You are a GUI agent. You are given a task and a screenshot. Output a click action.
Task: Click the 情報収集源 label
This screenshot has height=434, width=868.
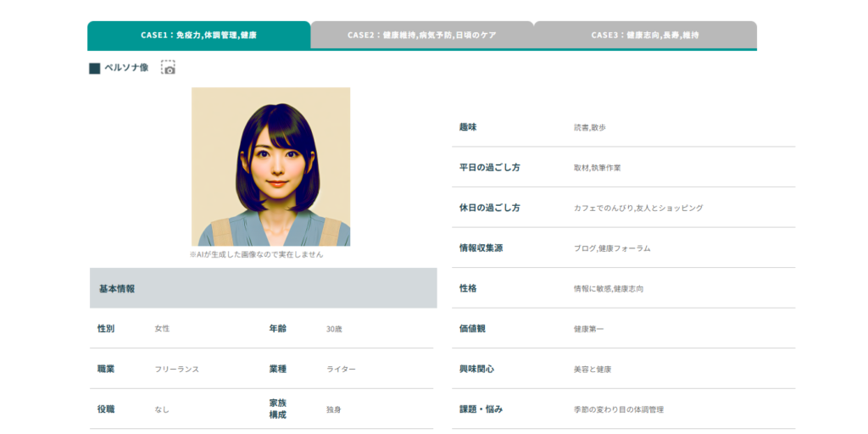point(481,248)
